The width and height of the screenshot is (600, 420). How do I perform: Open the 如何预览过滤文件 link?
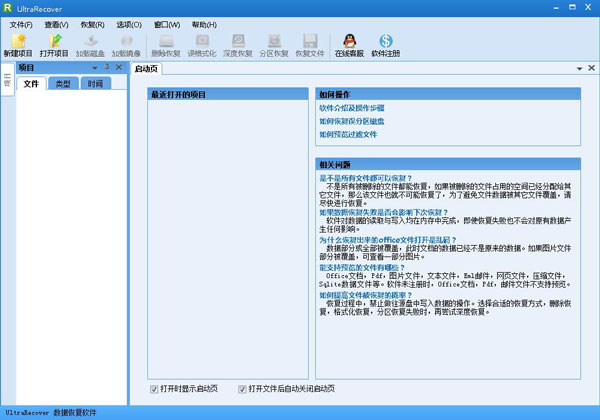[348, 133]
